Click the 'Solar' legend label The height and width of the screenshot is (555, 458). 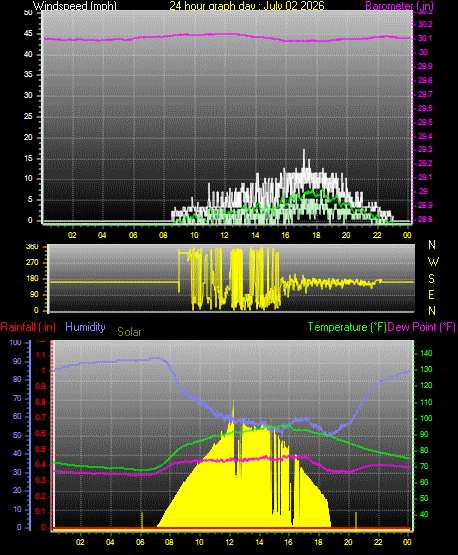[129, 332]
